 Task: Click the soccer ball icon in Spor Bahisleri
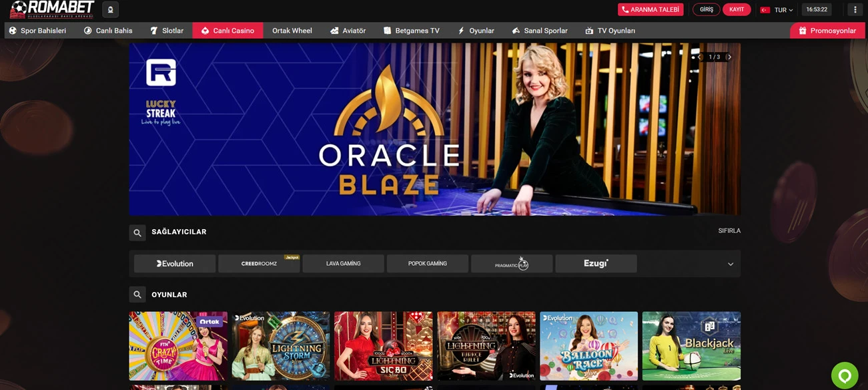(x=13, y=31)
